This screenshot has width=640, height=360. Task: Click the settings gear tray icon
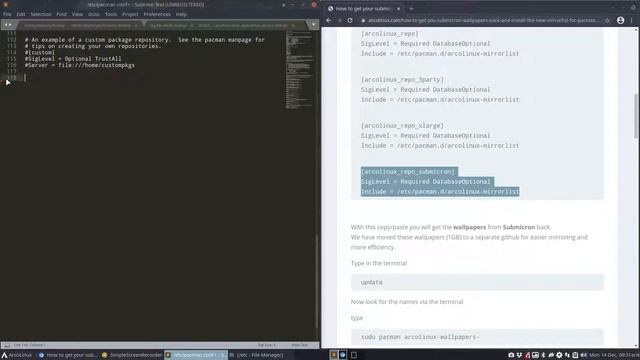[559, 355]
